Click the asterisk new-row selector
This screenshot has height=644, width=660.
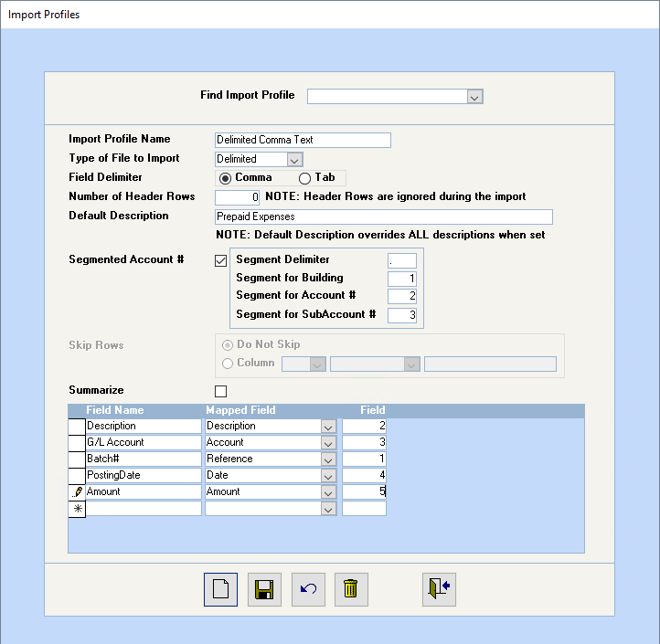(x=77, y=509)
